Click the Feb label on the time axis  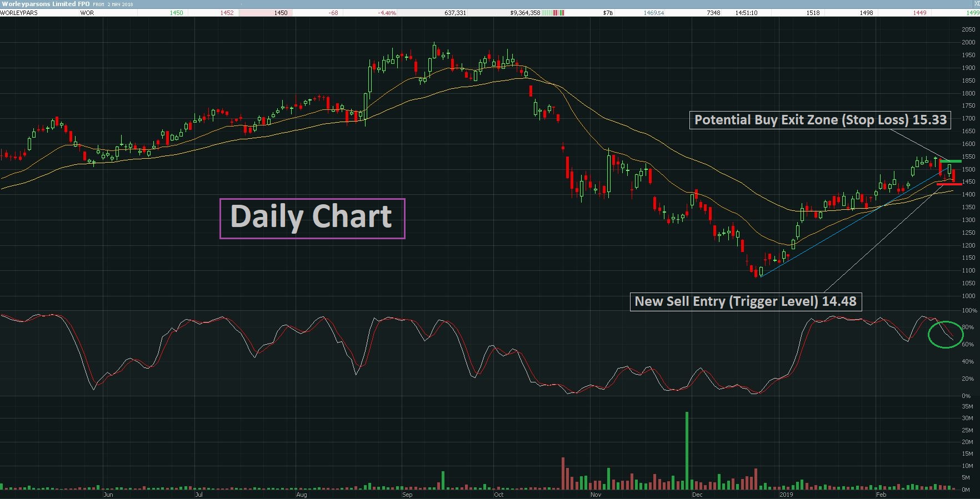point(881,494)
